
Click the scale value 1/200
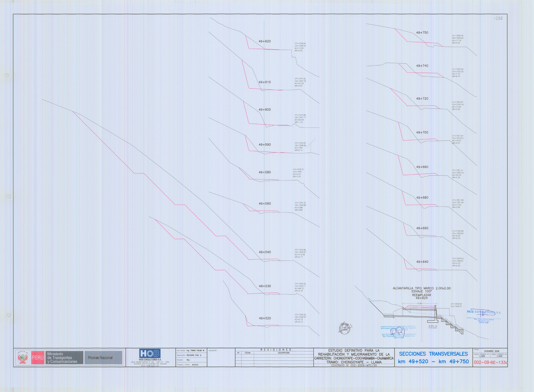482,356
